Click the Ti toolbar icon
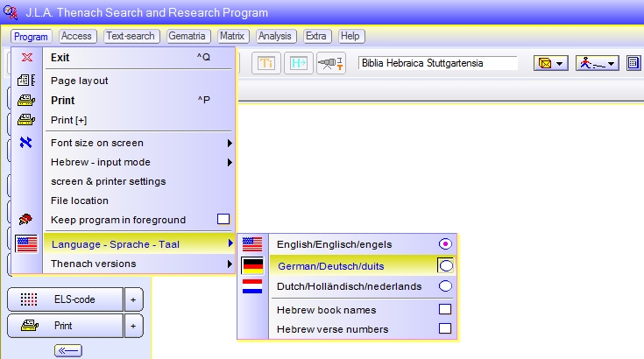This screenshot has width=644, height=359. tap(265, 63)
